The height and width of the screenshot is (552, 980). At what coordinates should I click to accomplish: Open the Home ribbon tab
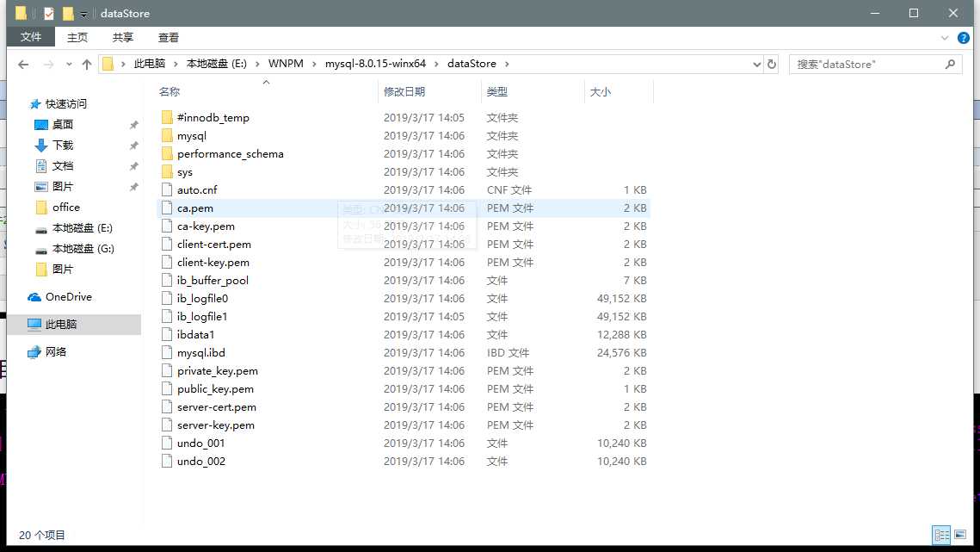point(77,38)
